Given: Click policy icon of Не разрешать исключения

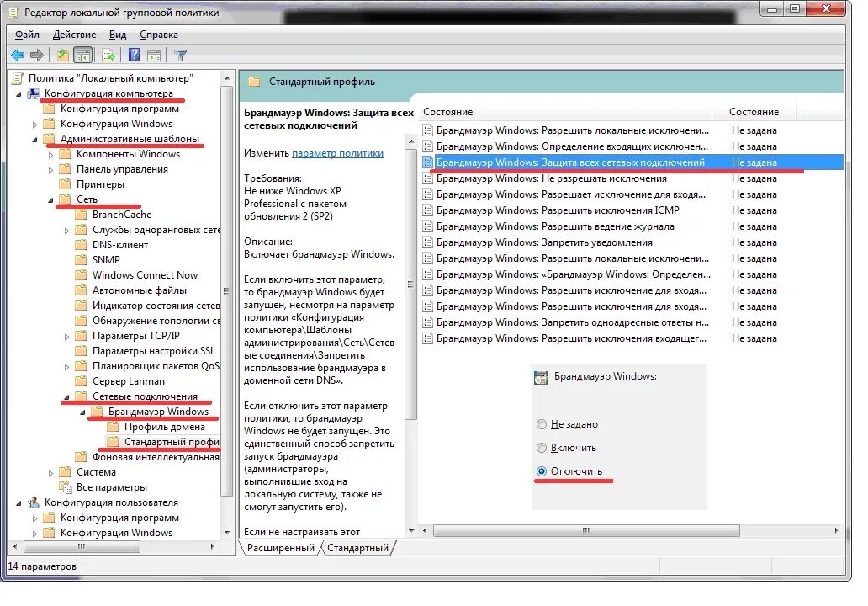Looking at the screenshot, I should 427,178.
